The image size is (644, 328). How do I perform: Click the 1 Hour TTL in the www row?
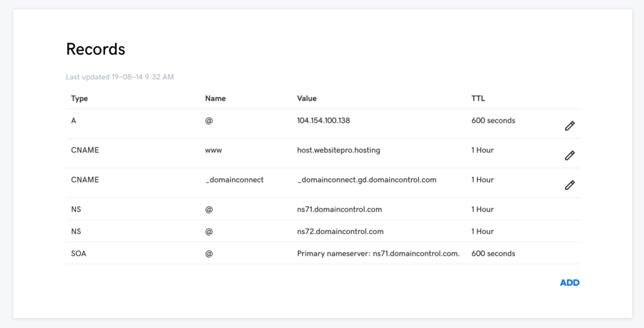coord(482,150)
